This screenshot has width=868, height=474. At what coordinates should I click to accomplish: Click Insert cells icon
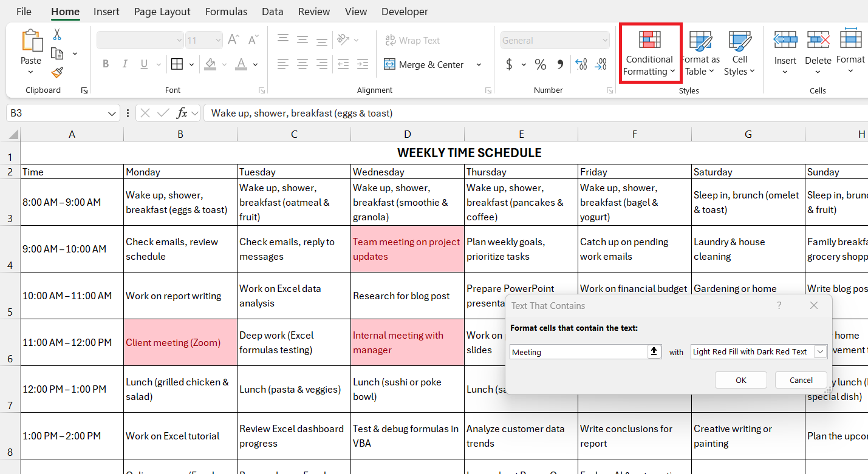[785, 40]
